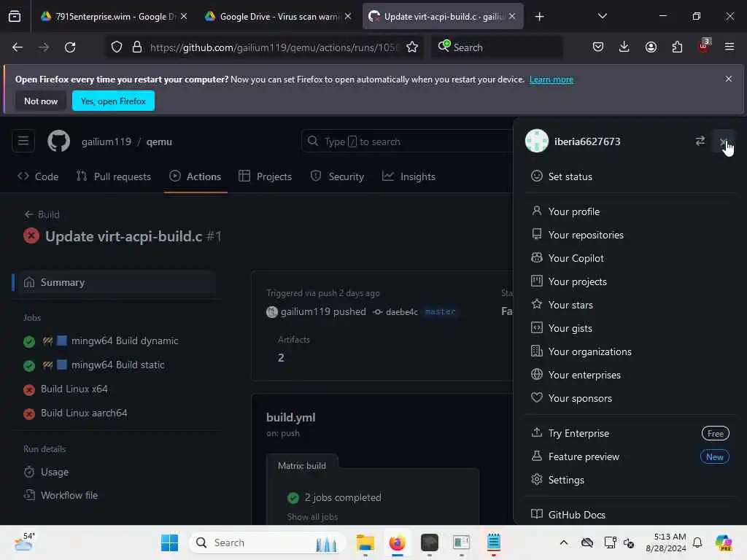Click the daebe4c commit hash

click(x=402, y=312)
